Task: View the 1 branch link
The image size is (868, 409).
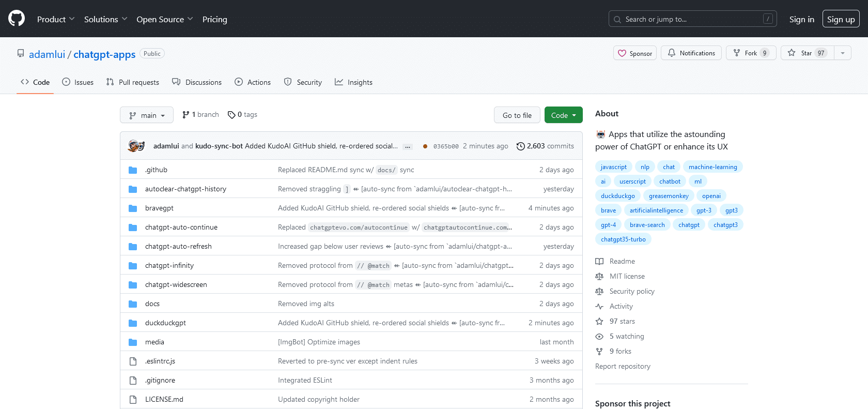Action: coord(200,115)
